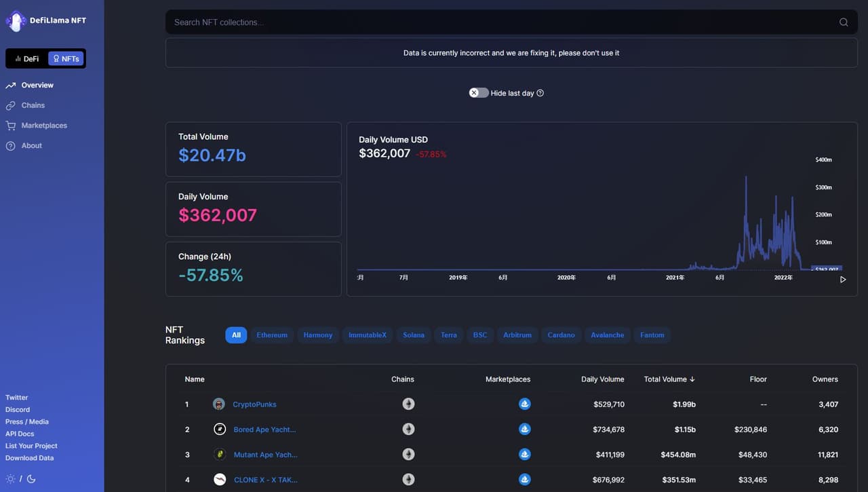868x492 pixels.
Task: Click the About question mark icon
Action: click(x=11, y=146)
